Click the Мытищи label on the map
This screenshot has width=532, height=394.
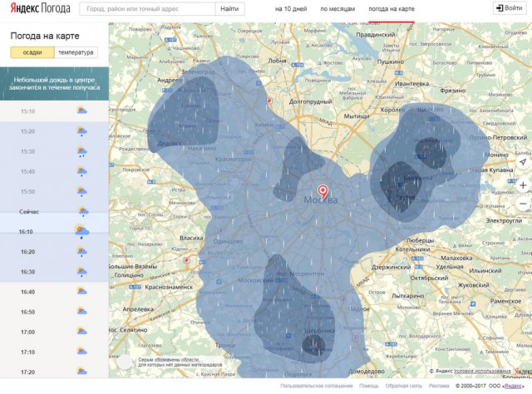[x=357, y=116]
